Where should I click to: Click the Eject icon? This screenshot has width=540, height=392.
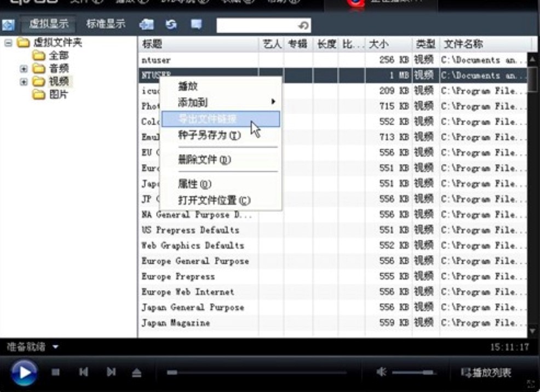[x=137, y=373]
